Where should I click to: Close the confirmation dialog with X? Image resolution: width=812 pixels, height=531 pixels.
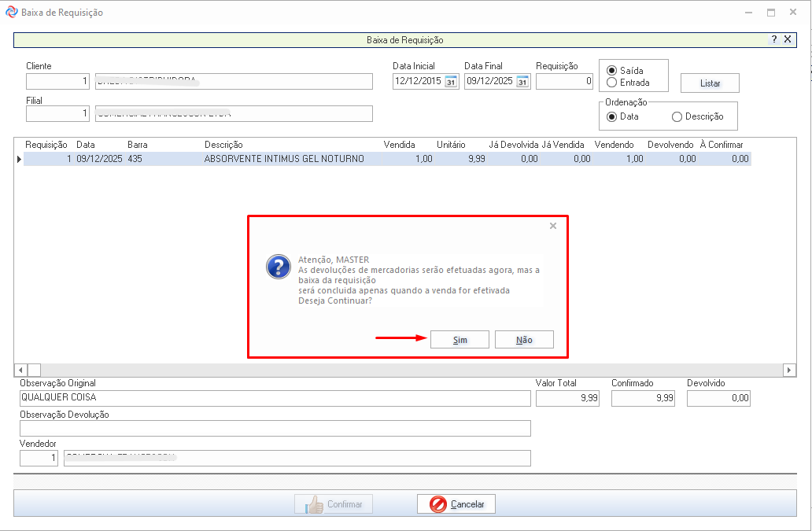coord(552,226)
